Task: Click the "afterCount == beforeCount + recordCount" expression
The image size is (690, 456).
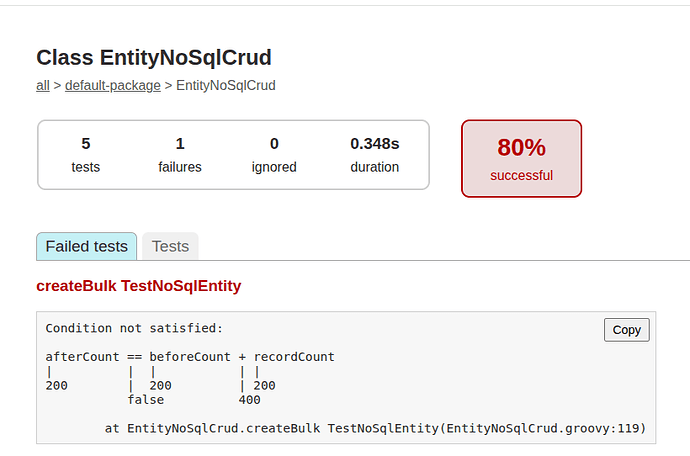Action: [x=190, y=357]
